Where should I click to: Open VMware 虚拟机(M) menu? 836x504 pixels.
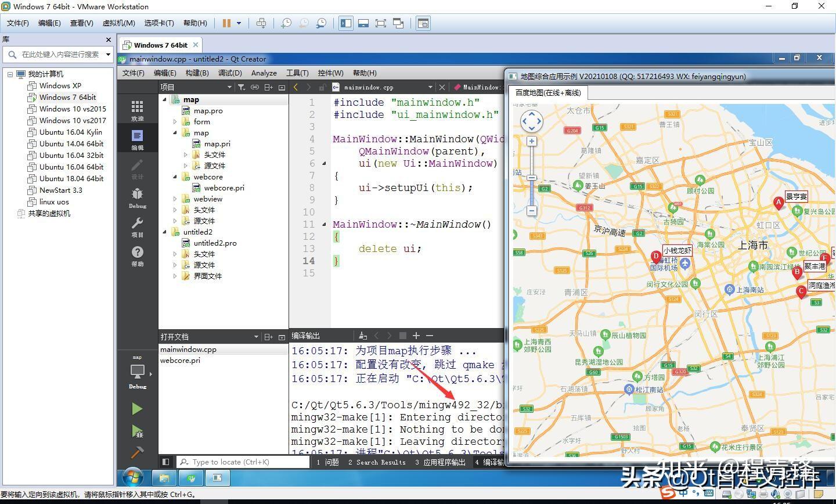tap(118, 23)
